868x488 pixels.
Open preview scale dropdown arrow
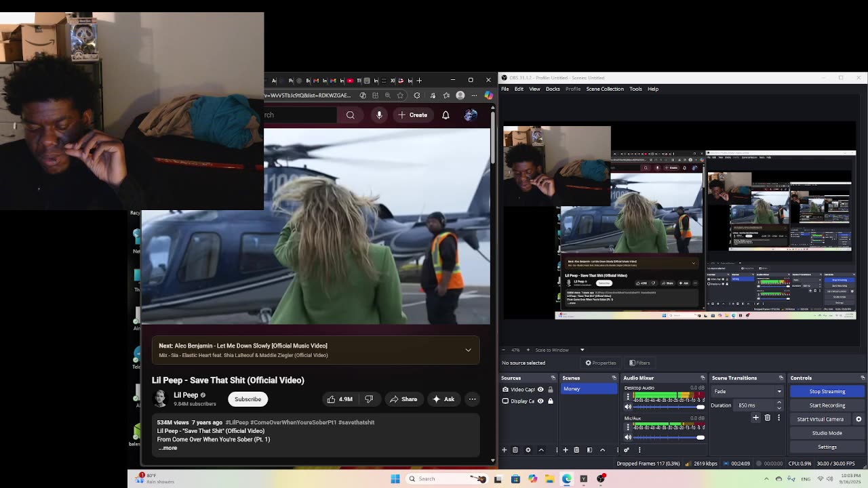click(582, 350)
